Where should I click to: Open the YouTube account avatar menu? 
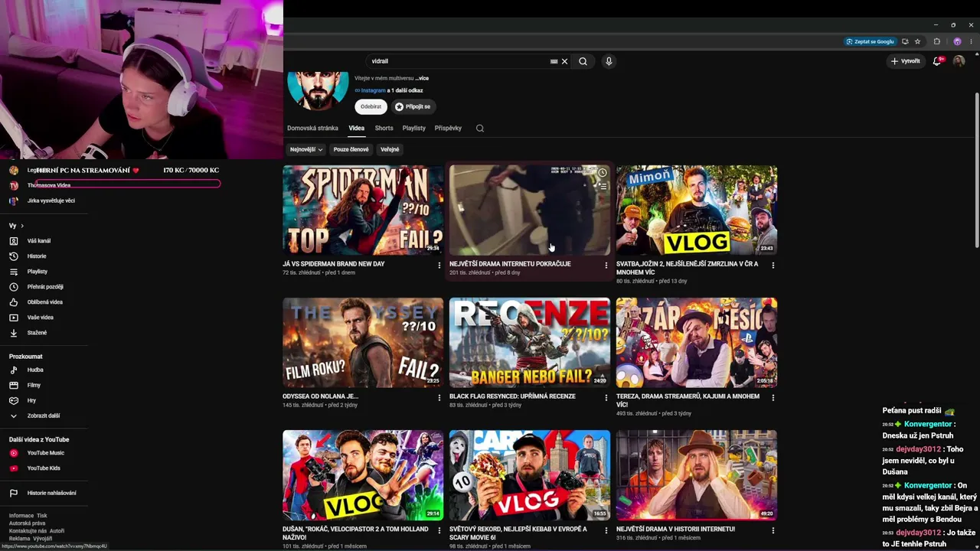click(x=959, y=61)
